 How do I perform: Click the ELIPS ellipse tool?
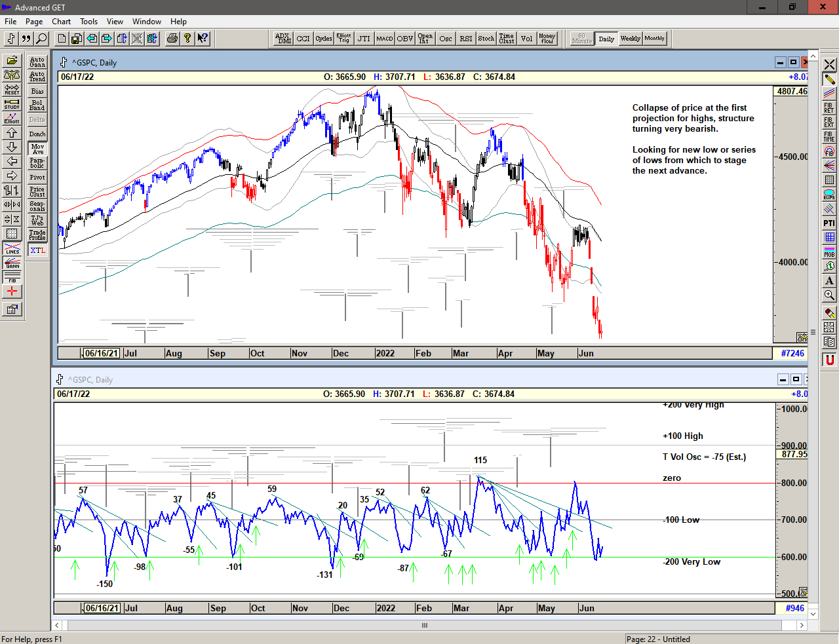tap(829, 195)
